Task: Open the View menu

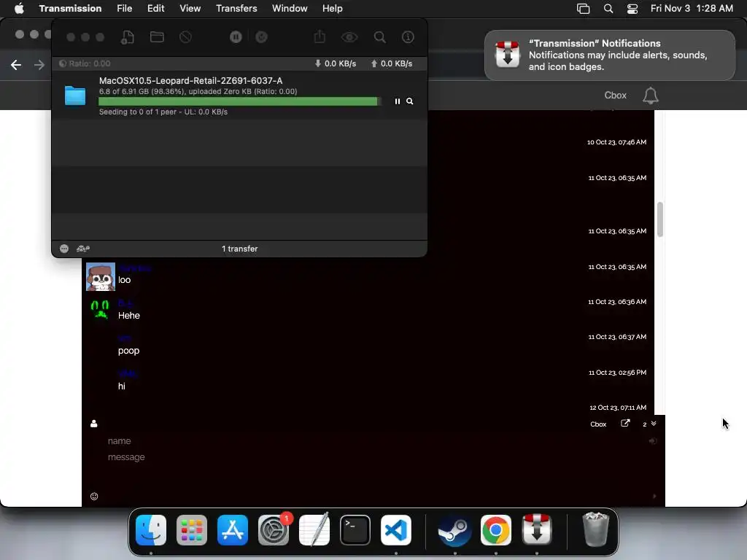Action: (x=190, y=8)
